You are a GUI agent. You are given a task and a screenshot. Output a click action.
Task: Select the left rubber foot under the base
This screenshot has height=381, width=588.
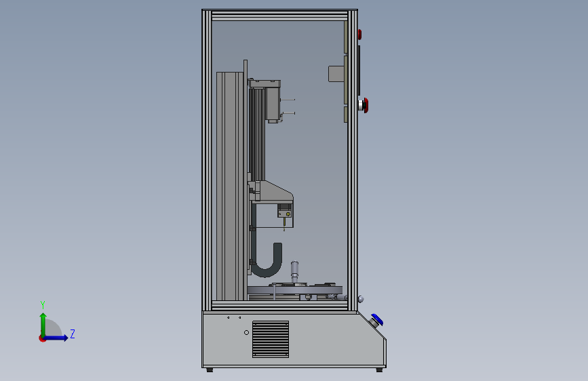(210, 370)
